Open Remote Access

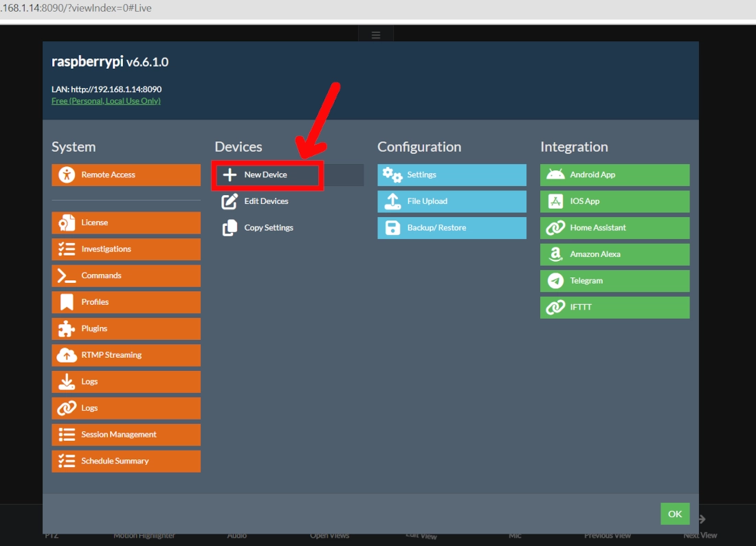pyautogui.click(x=126, y=175)
